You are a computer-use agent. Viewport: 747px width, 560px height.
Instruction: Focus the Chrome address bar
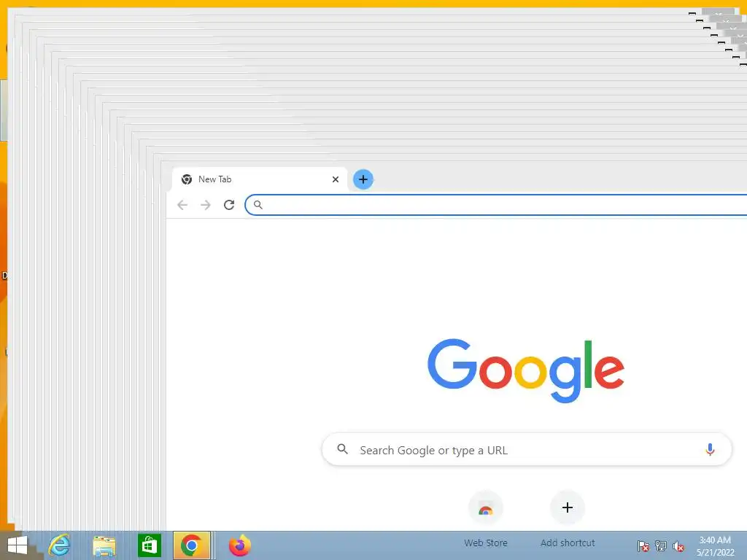click(x=496, y=205)
